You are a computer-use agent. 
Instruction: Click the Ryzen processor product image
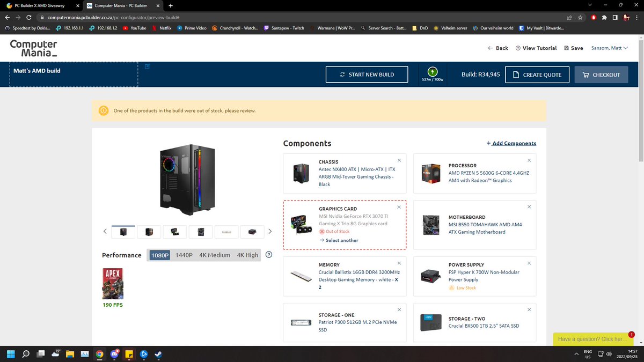431,173
